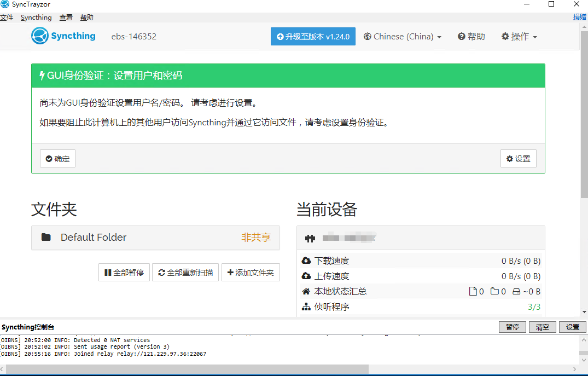Open the 操作 actions dropdown
588x376 pixels.
point(519,37)
